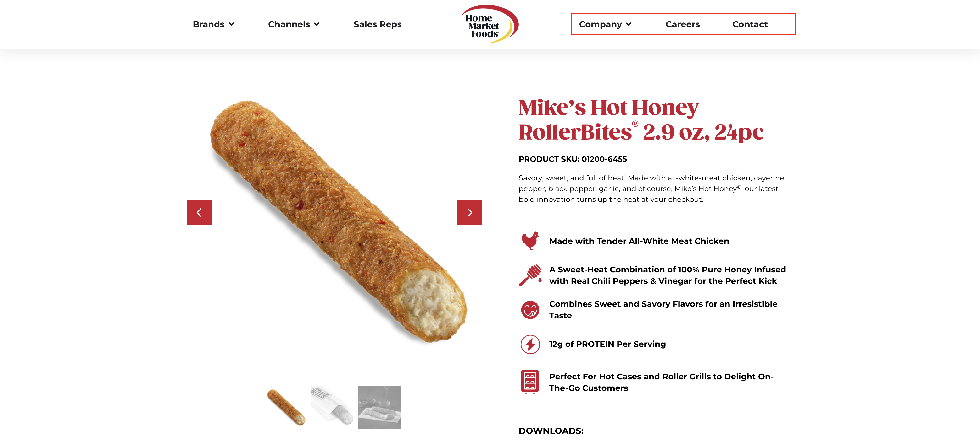Open the Sales Reps page

pyautogui.click(x=377, y=24)
